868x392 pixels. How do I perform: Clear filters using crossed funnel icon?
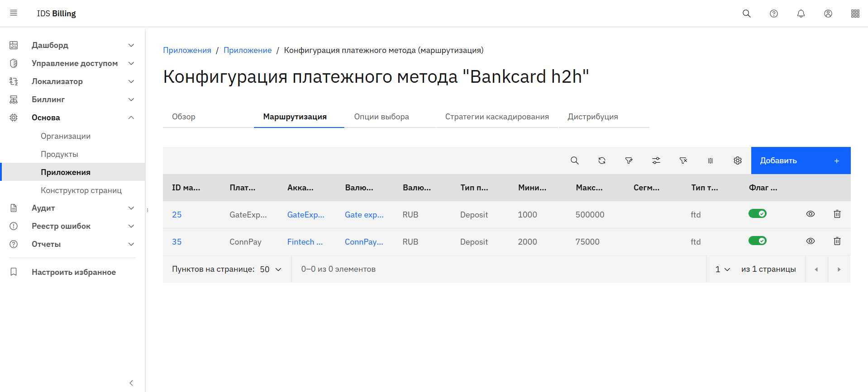[683, 161]
